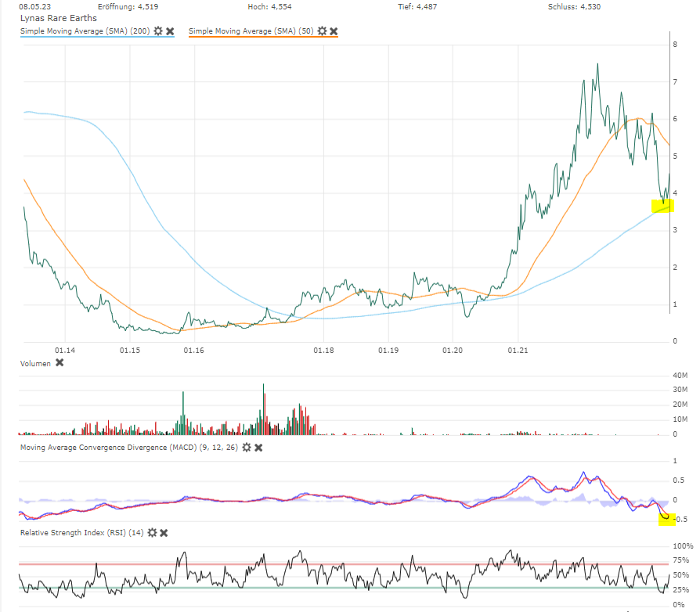The width and height of the screenshot is (700, 612).
Task: Click the 01.15 date axis label
Action: 130,350
